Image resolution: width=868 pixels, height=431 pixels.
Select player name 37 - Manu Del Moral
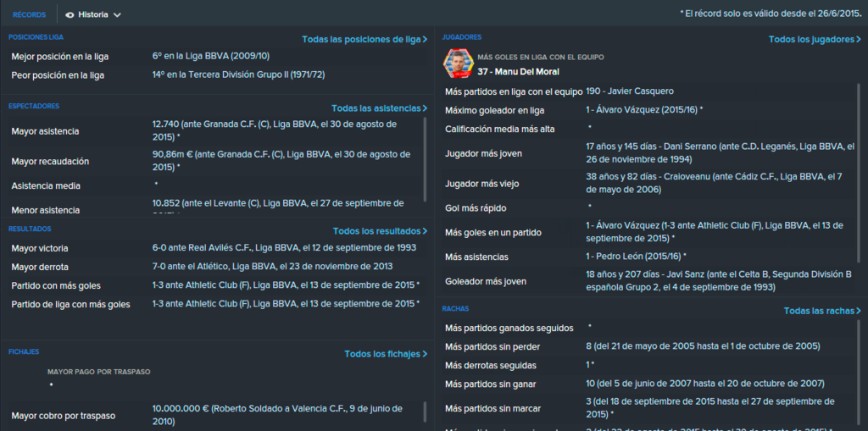518,71
